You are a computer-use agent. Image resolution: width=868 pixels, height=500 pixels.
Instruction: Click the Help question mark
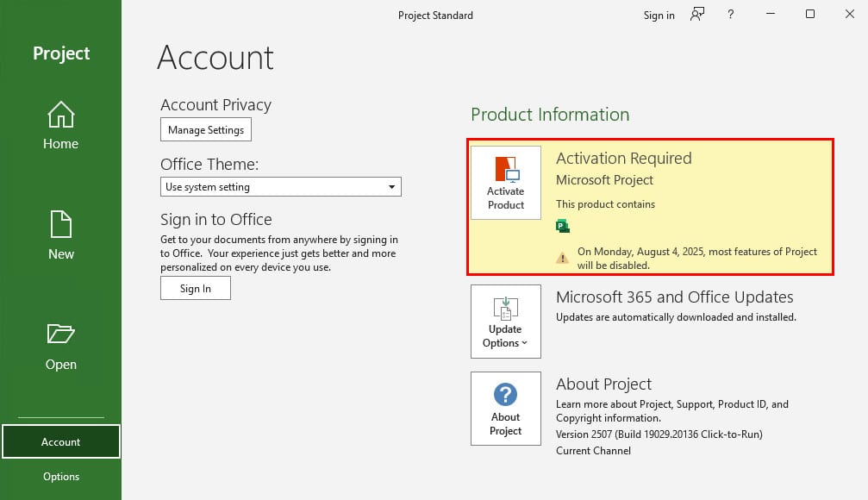tap(731, 15)
